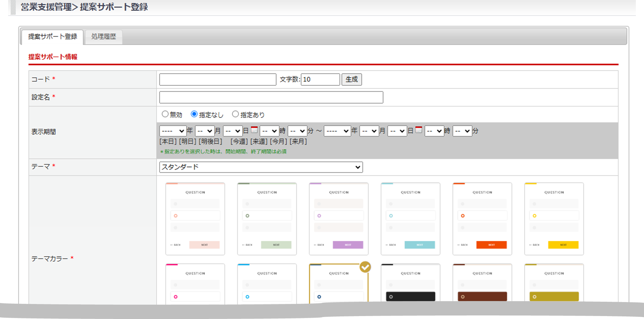Switch to the 処理履歴 tab

104,36
